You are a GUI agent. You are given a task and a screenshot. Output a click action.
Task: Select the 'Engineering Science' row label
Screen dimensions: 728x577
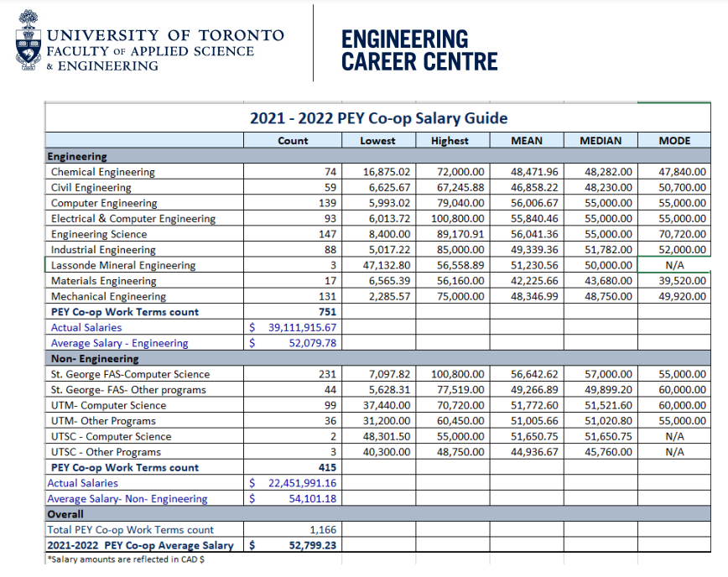point(99,234)
